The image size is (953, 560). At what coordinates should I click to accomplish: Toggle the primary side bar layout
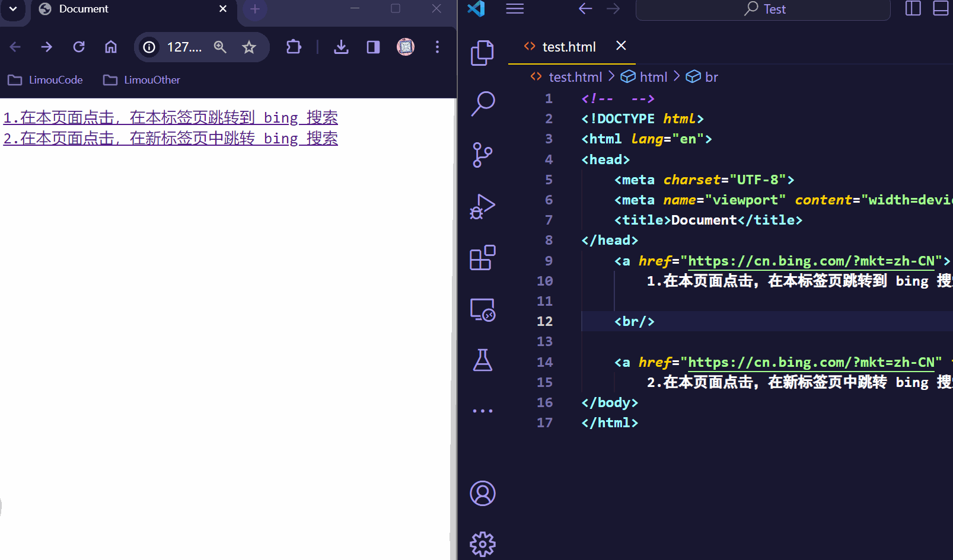(x=913, y=9)
